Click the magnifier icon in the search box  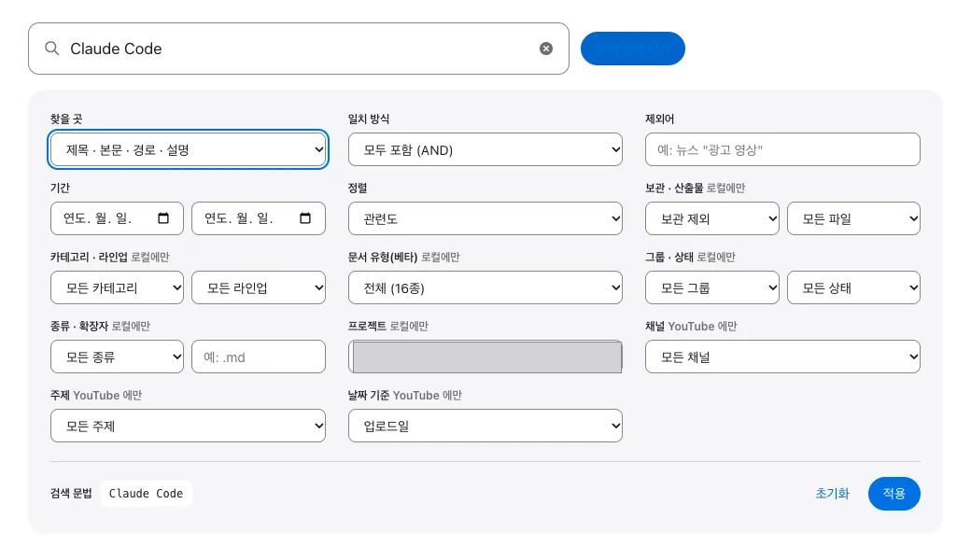point(52,49)
